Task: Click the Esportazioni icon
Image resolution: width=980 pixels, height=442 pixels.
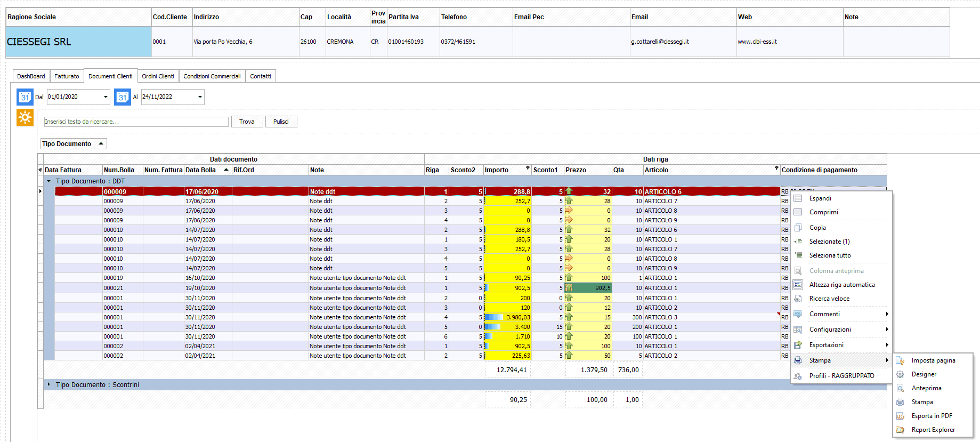Action: [798, 345]
